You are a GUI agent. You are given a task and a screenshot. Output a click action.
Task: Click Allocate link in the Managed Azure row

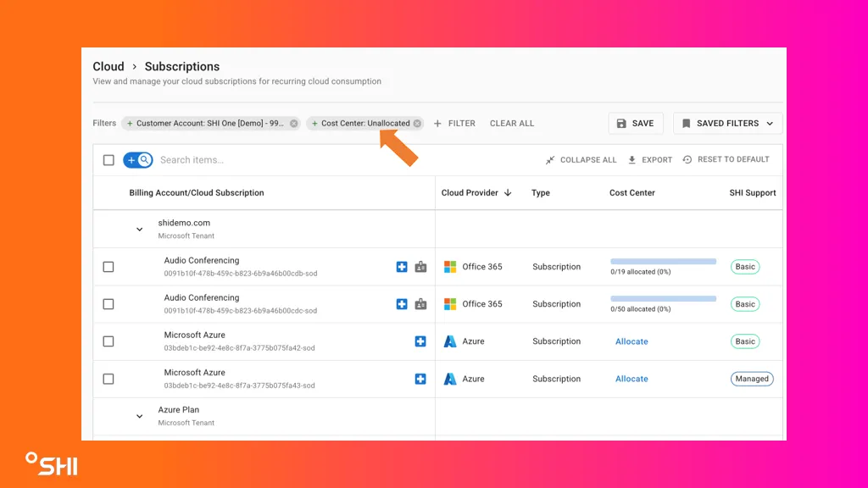click(632, 379)
